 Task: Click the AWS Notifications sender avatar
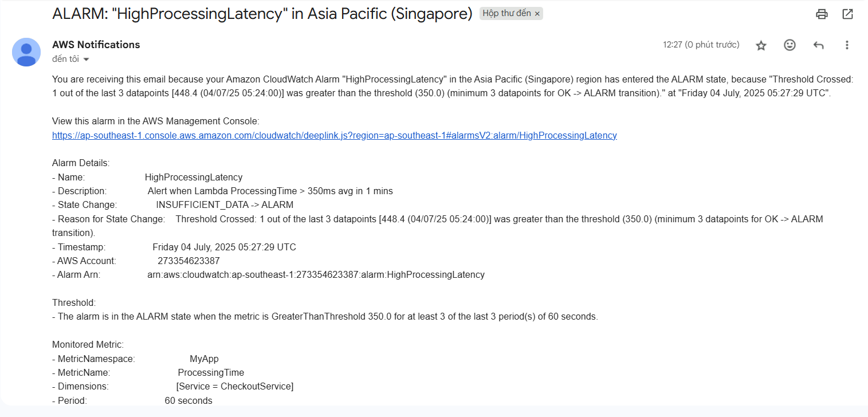(x=26, y=52)
